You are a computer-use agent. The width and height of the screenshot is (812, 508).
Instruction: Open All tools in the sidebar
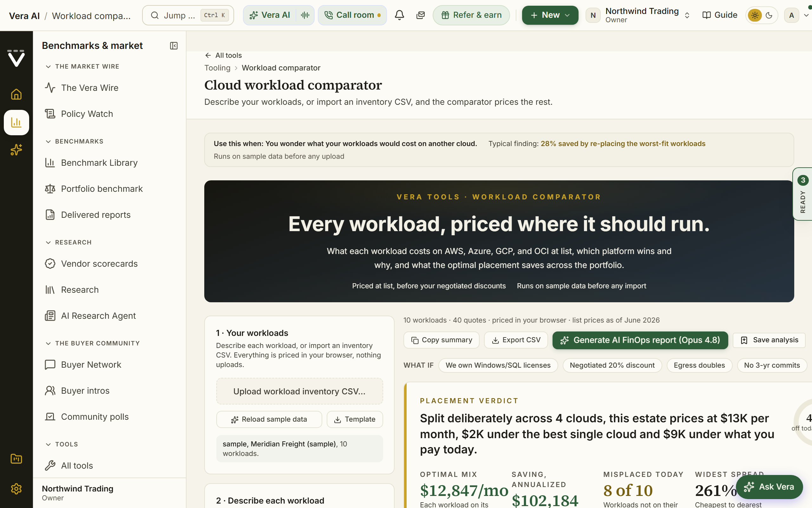click(x=109, y=466)
